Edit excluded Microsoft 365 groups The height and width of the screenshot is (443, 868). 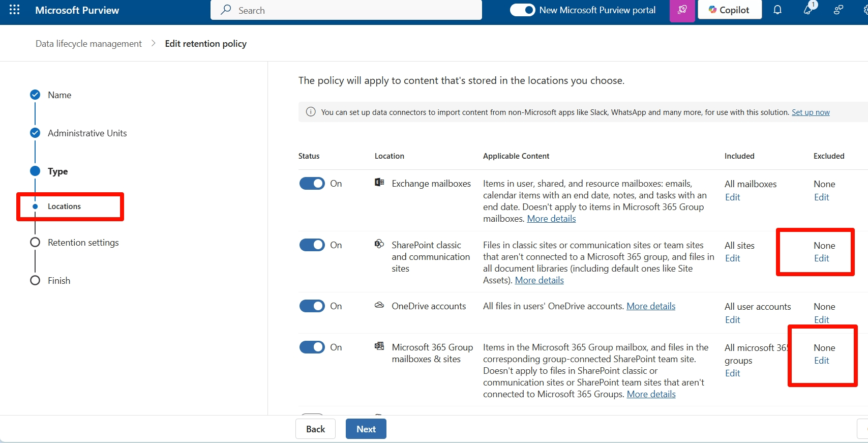[x=821, y=360]
